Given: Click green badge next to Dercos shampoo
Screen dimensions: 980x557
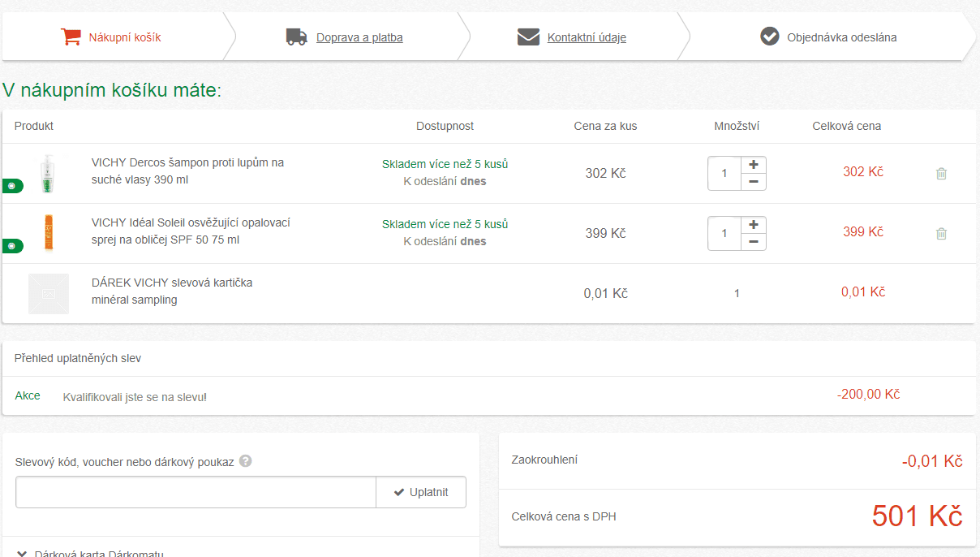Looking at the screenshot, I should tap(12, 186).
